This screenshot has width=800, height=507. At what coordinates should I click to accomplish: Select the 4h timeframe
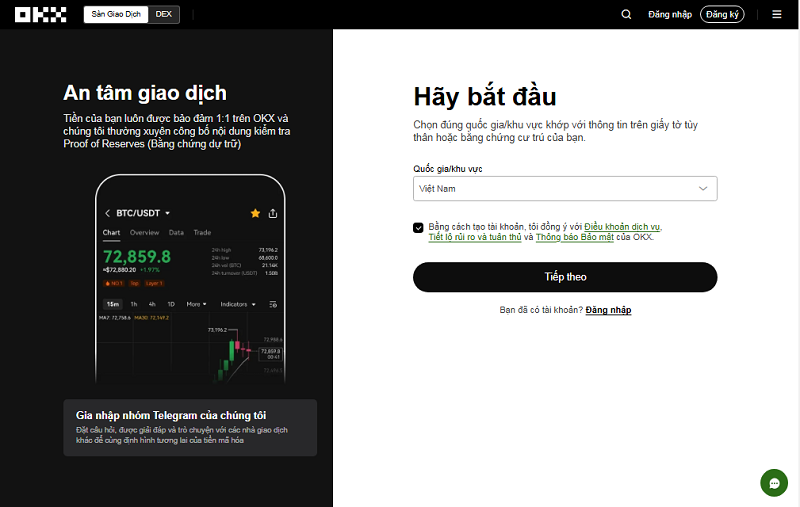pos(152,305)
